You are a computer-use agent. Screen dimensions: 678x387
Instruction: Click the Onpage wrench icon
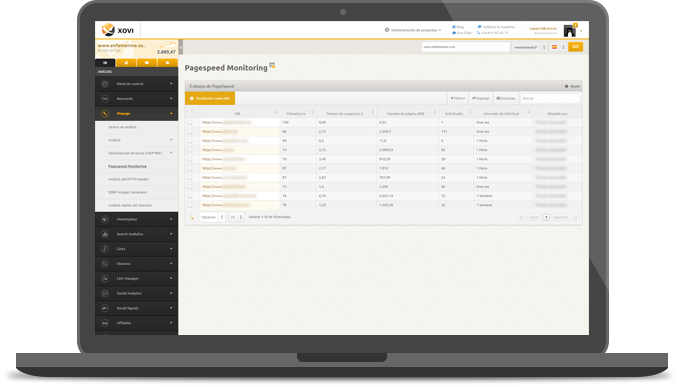pos(105,113)
